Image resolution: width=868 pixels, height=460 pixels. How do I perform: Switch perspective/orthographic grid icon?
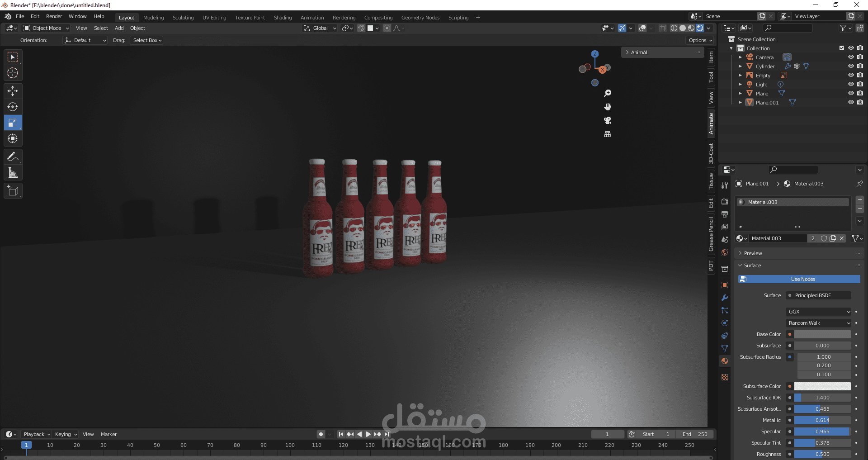[608, 134]
